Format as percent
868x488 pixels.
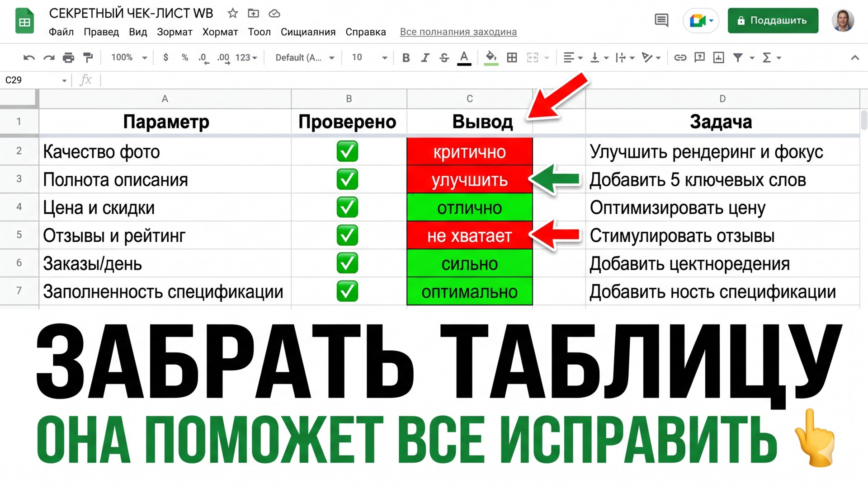coord(185,57)
